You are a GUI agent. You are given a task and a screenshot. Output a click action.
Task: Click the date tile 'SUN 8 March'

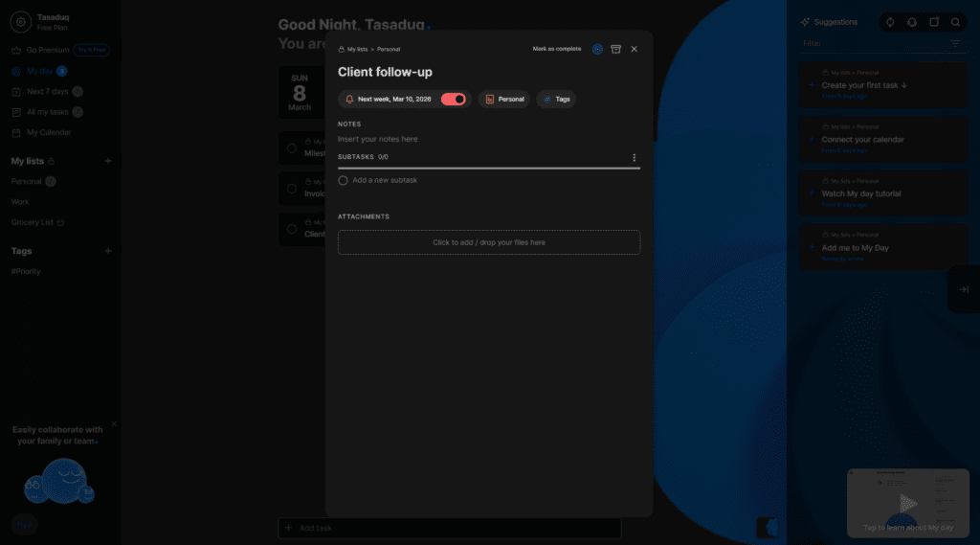(300, 93)
